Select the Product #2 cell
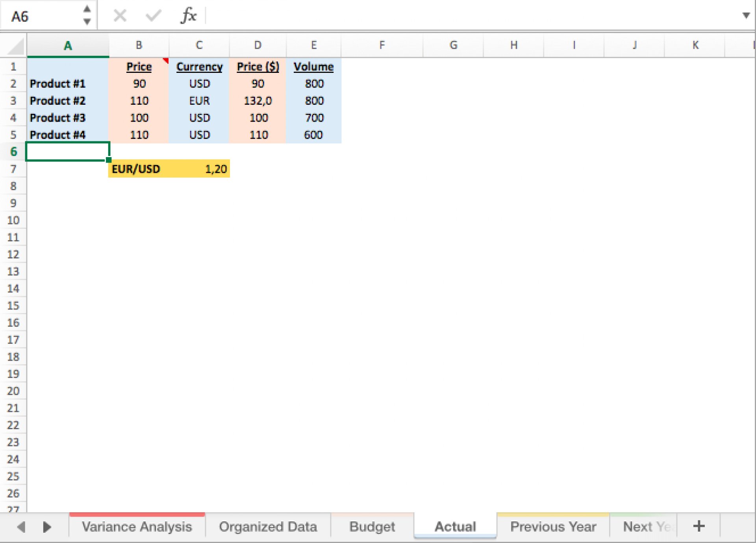This screenshot has width=756, height=543. point(68,101)
